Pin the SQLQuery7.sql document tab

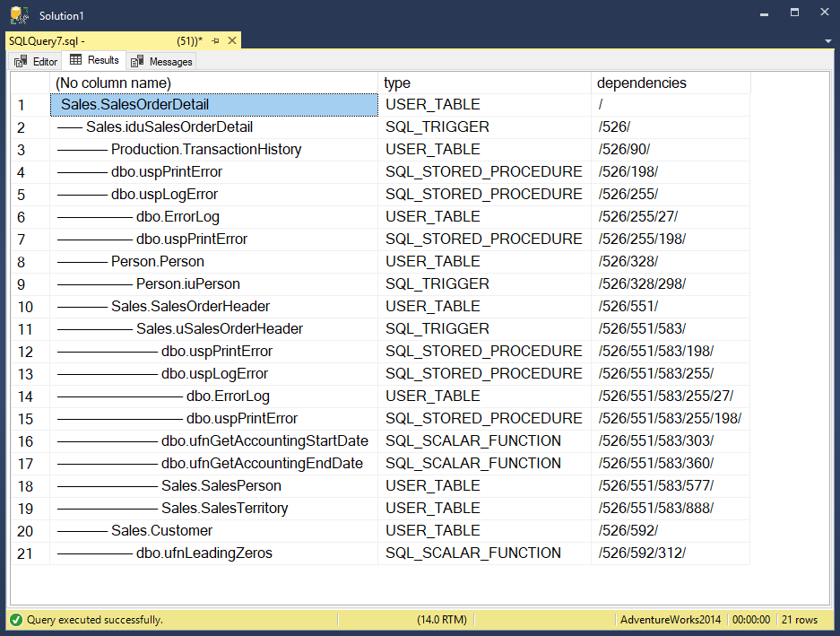(x=216, y=40)
